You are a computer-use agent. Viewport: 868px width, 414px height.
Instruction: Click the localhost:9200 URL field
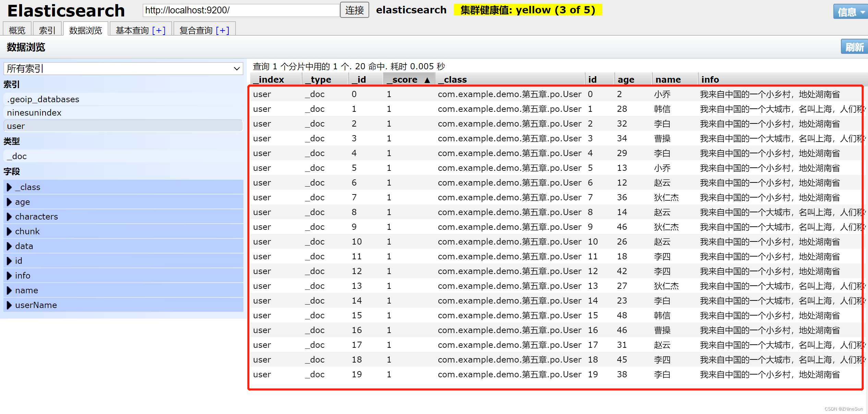(x=241, y=10)
